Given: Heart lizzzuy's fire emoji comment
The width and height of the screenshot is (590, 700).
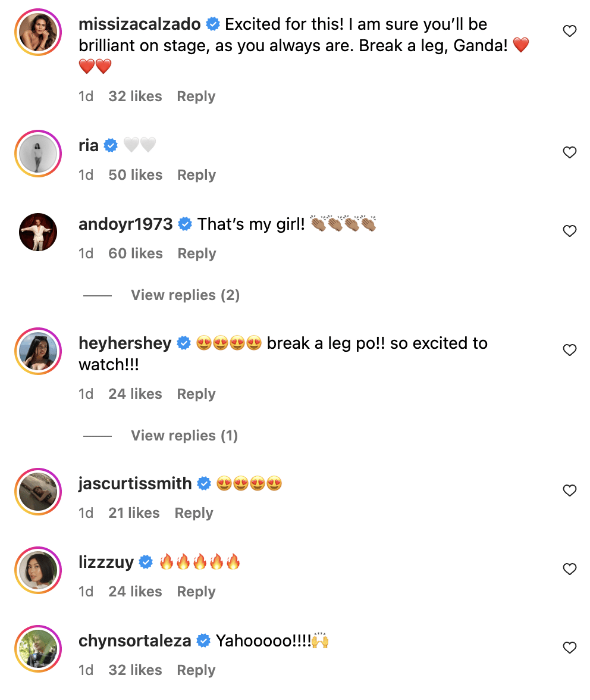Looking at the screenshot, I should 569,570.
